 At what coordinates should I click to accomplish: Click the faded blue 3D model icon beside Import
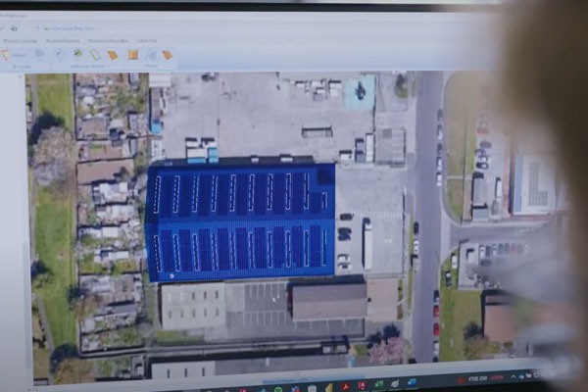[x=39, y=54]
